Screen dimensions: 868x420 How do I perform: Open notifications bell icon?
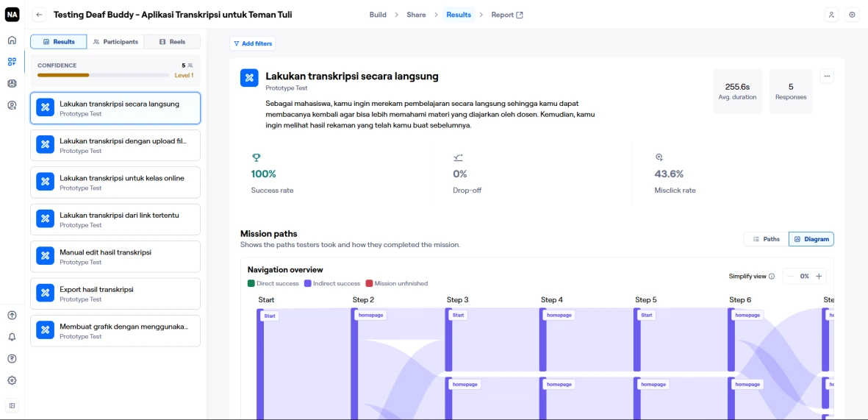(x=12, y=337)
